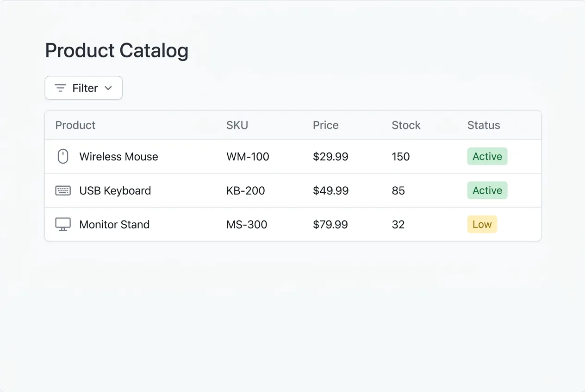Click the keyboard icon beside USB Keyboard

coord(62,190)
